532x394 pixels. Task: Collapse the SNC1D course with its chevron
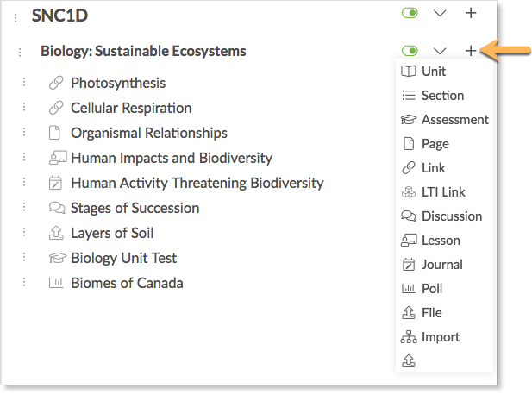[x=440, y=14]
